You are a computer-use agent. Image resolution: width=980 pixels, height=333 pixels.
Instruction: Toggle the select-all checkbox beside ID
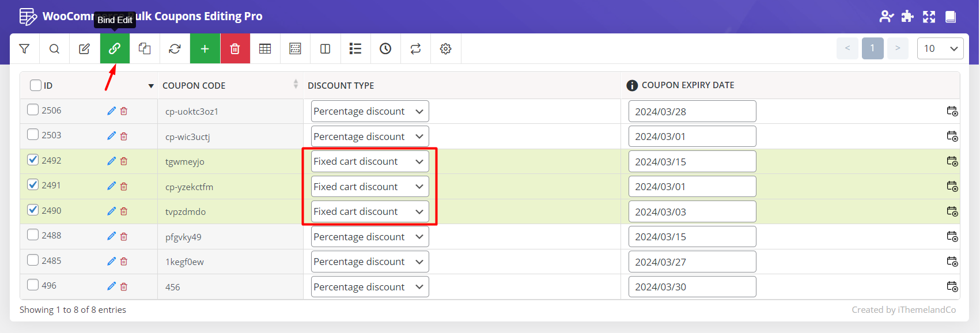[36, 85]
